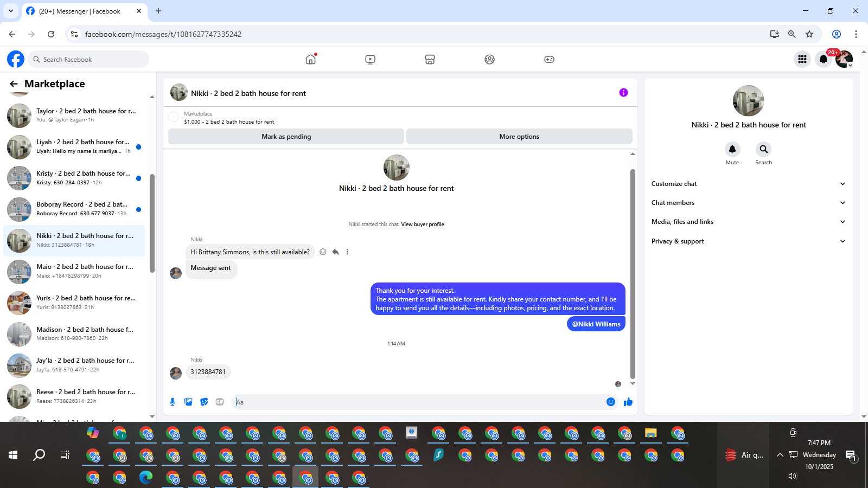Open Groups icon in top navigation
Viewport: 868px width, 488px height.
489,60
